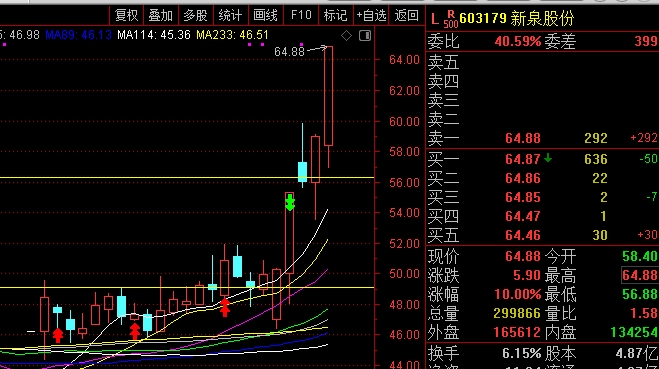Select the 多股 multi-stock view
Viewport: 659px width, 369px height.
click(x=195, y=16)
